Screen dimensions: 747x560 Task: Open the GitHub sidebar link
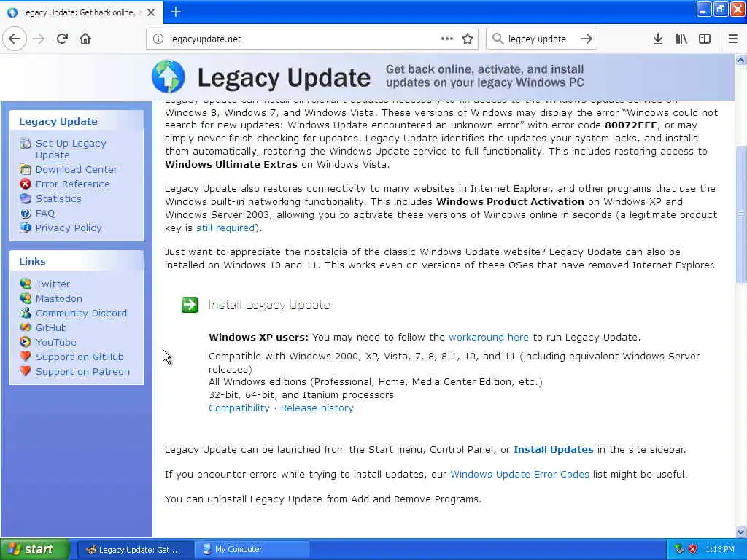click(x=51, y=327)
